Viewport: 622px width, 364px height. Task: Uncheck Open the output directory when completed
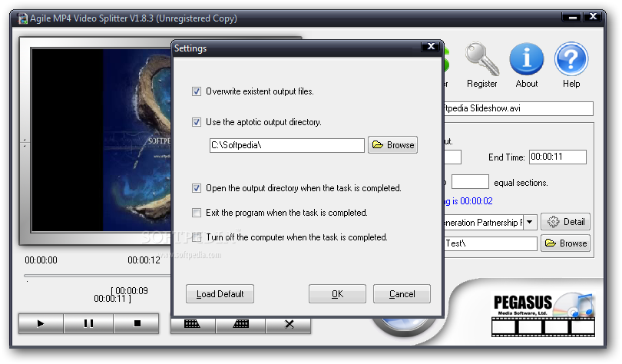pos(197,188)
